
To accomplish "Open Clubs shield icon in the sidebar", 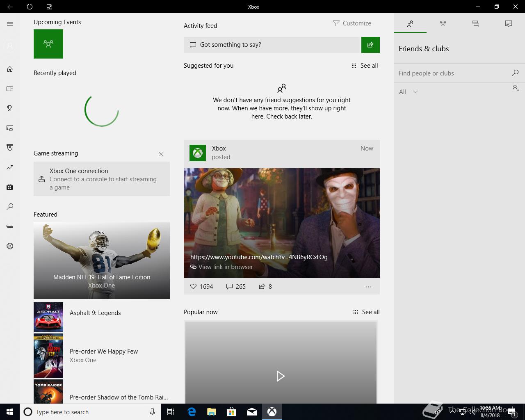I will [x=10, y=148].
